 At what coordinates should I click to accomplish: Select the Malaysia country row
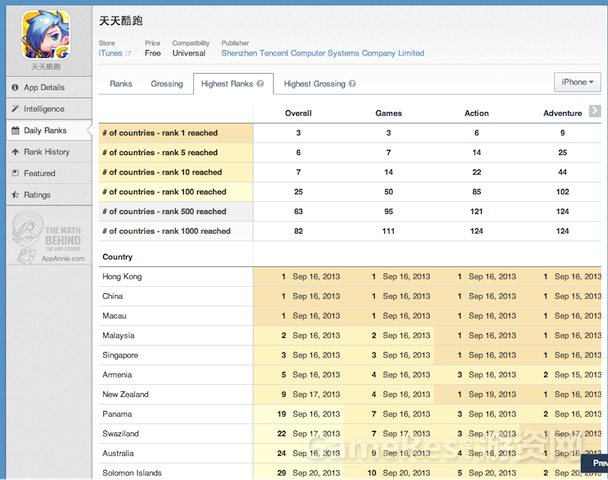click(x=350, y=335)
